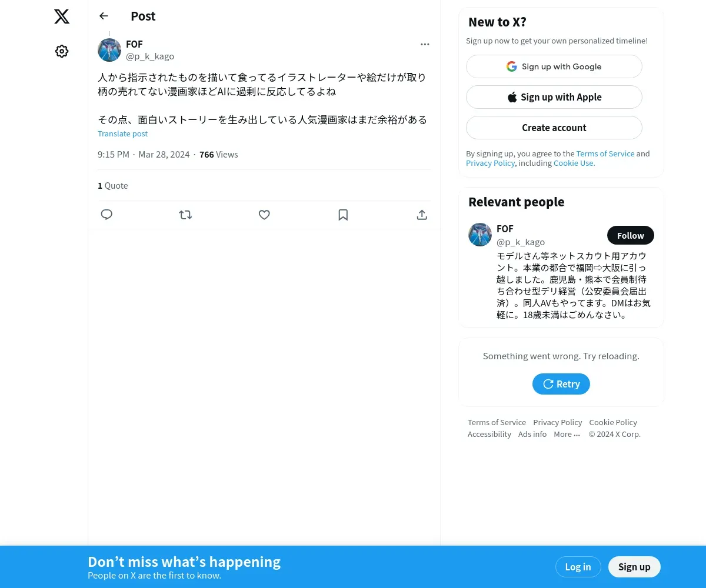View the 1 Quote link
This screenshot has width=706, height=588.
tap(112, 185)
